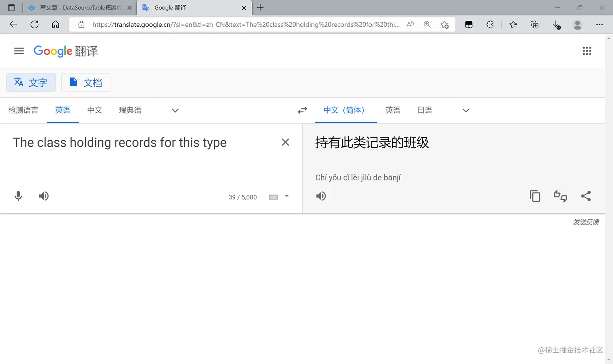
Task: Go to browser home page
Action: click(56, 24)
